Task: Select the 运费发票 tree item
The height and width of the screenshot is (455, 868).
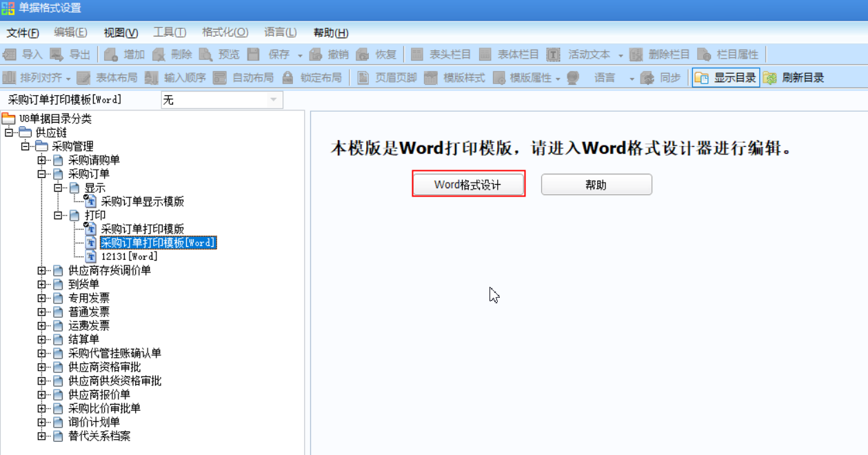Action: (x=88, y=325)
